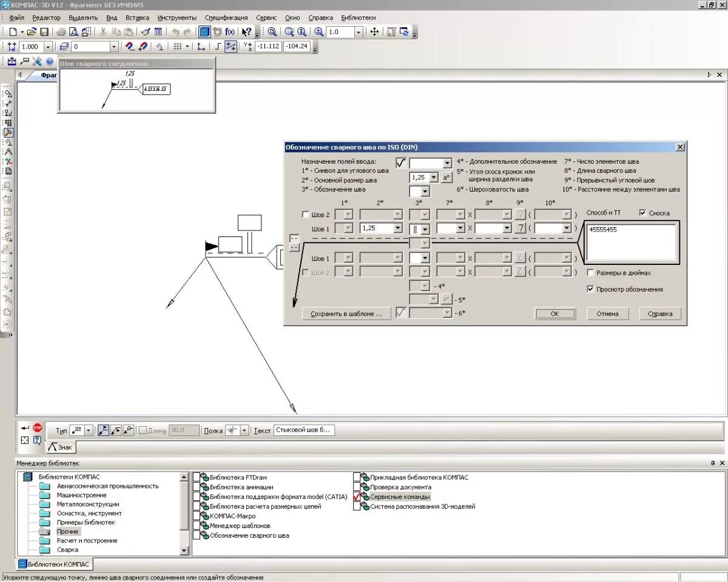Open the Библиотеки menu
The width and height of the screenshot is (728, 582).
point(359,18)
